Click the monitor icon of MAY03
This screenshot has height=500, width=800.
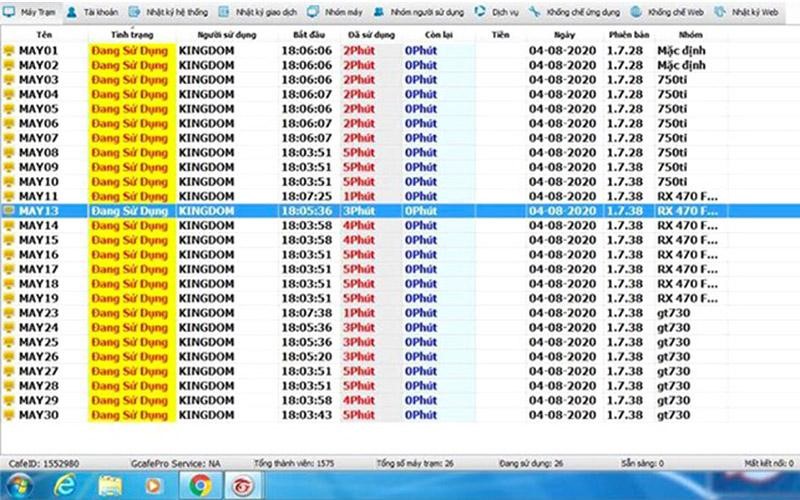pos(9,80)
